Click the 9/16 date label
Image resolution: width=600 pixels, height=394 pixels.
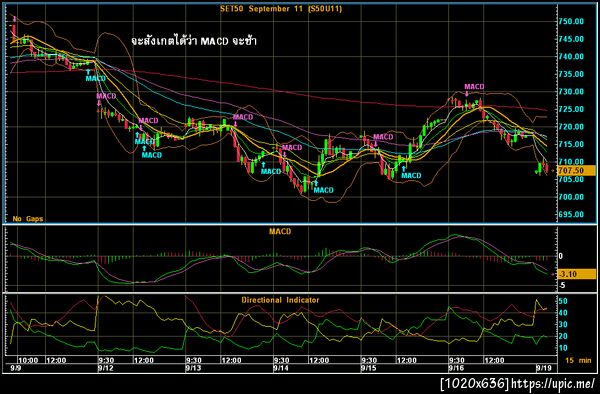click(456, 368)
